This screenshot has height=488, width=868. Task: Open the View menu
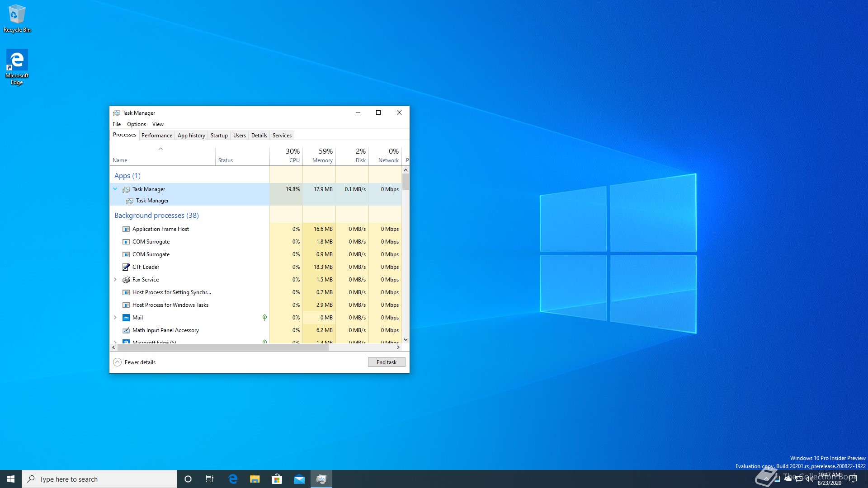click(x=158, y=124)
